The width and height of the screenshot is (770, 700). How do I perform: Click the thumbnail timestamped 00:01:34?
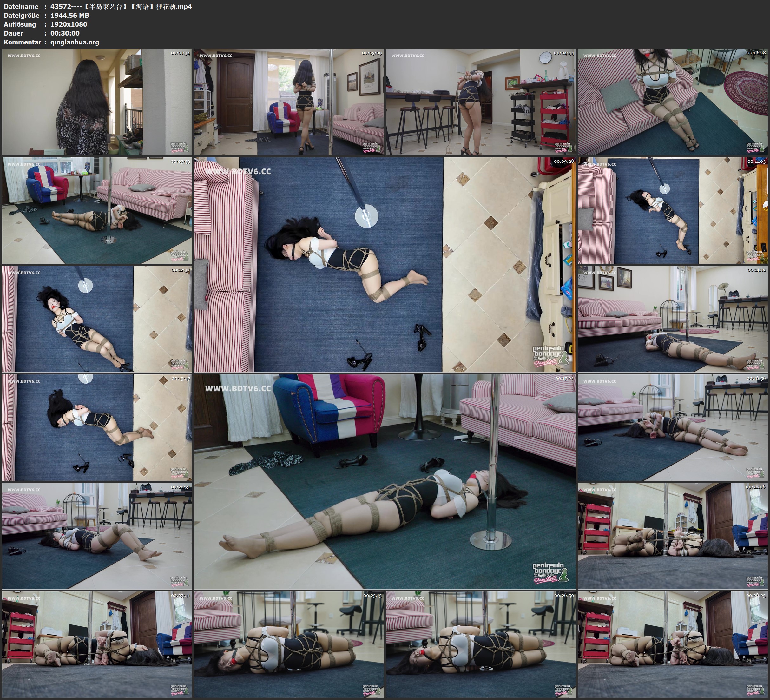point(97,102)
